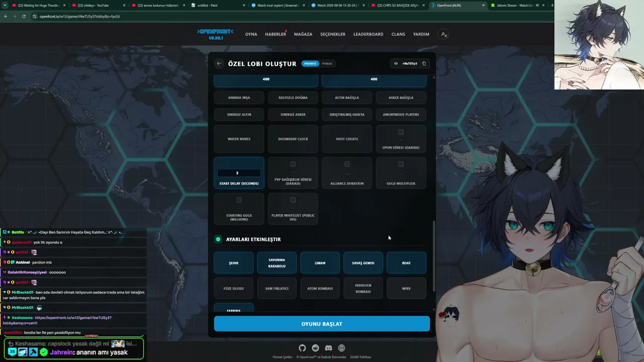Enable the Oyun Süresi (Dakika) checkbox
Screen dimensions: 644x362
point(401,132)
